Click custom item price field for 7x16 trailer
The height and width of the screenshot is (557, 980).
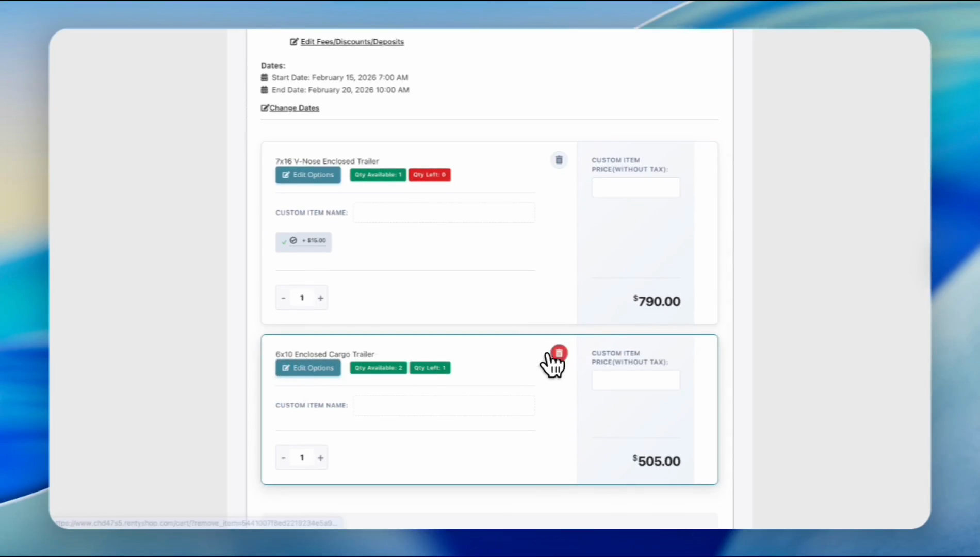click(x=635, y=188)
